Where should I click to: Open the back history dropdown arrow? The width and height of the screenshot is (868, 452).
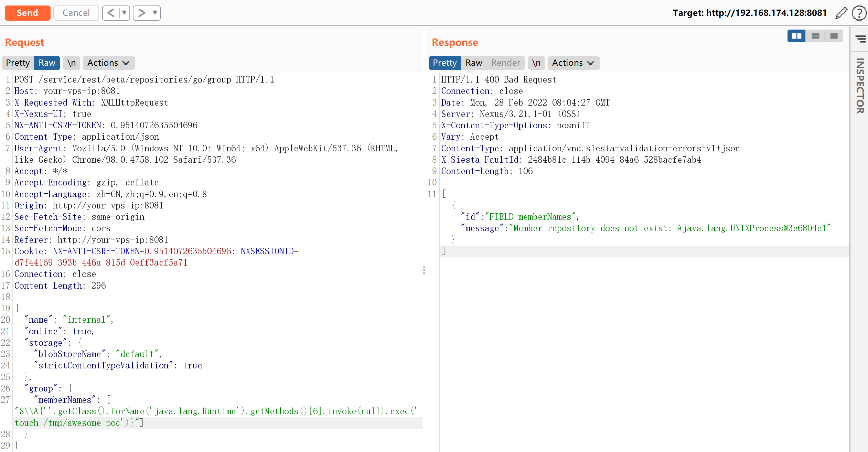point(124,13)
